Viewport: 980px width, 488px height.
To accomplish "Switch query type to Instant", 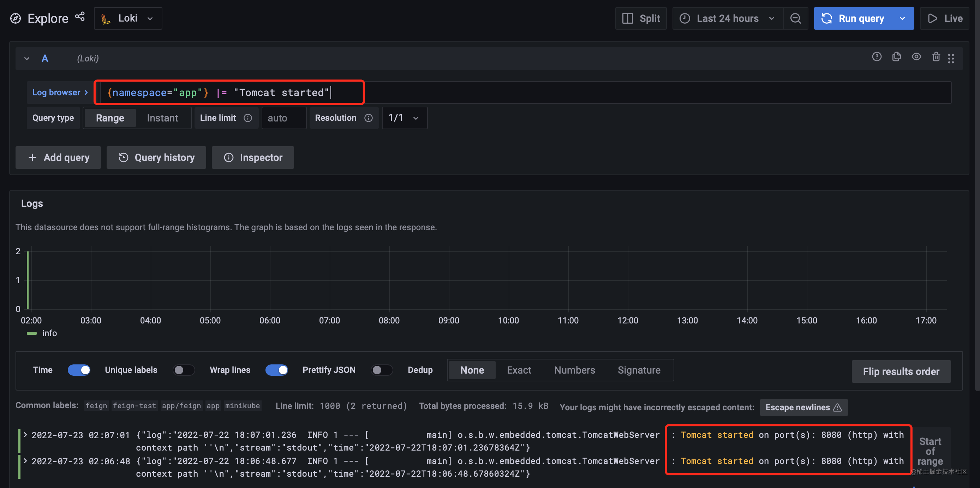I will (x=162, y=118).
